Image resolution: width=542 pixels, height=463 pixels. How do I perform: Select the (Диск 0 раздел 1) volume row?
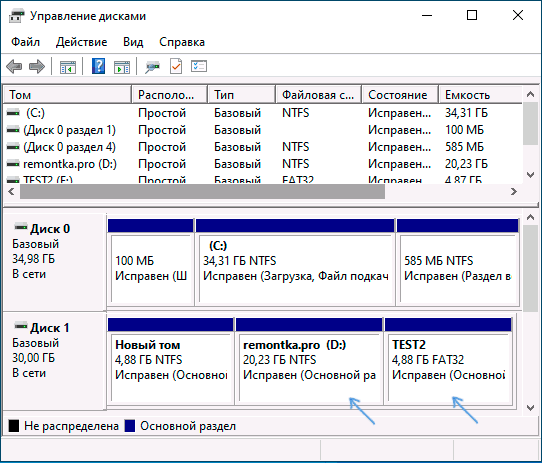pyautogui.click(x=263, y=130)
